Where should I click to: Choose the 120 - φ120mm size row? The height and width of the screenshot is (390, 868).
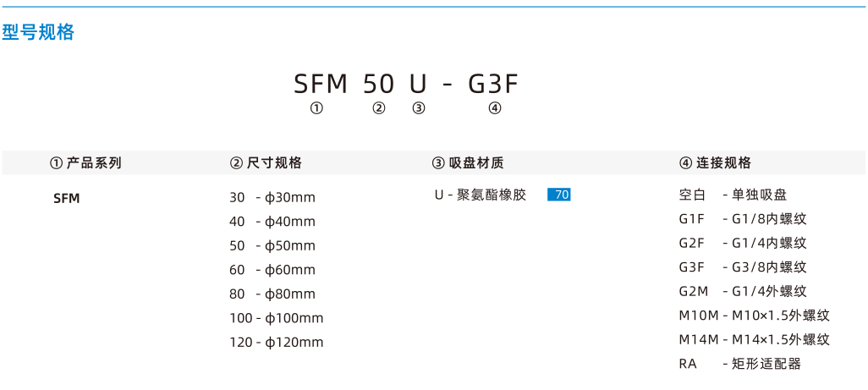pyautogui.click(x=277, y=343)
